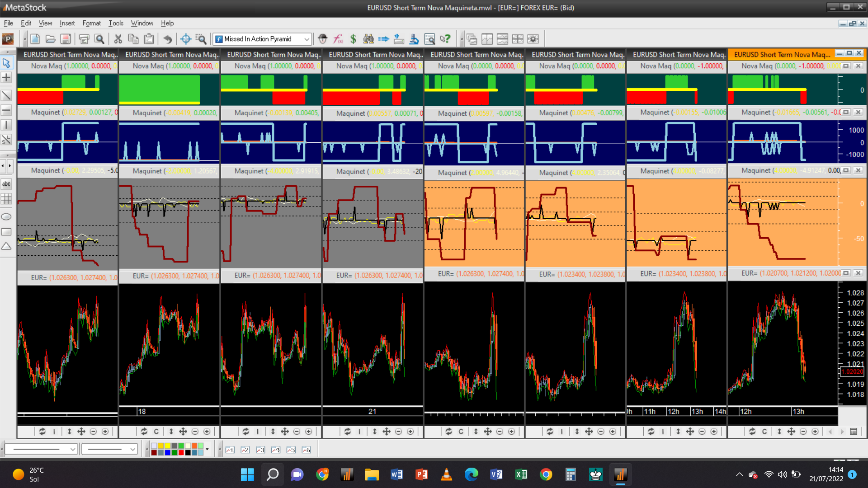The width and height of the screenshot is (868, 488).
Task: Click the Print icon in toolbar
Action: (x=84, y=39)
